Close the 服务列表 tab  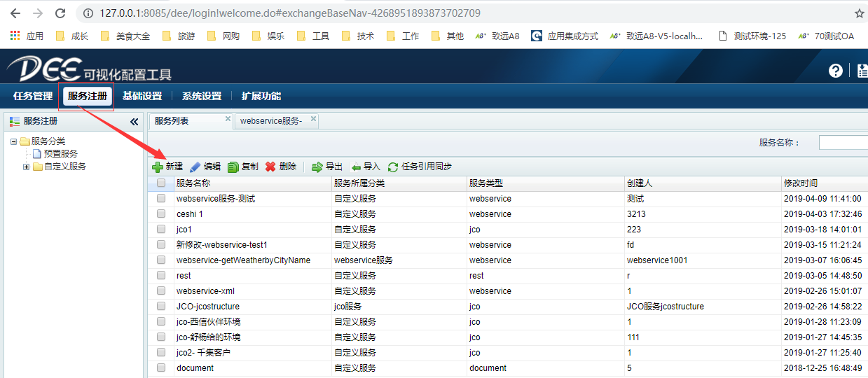[228, 119]
